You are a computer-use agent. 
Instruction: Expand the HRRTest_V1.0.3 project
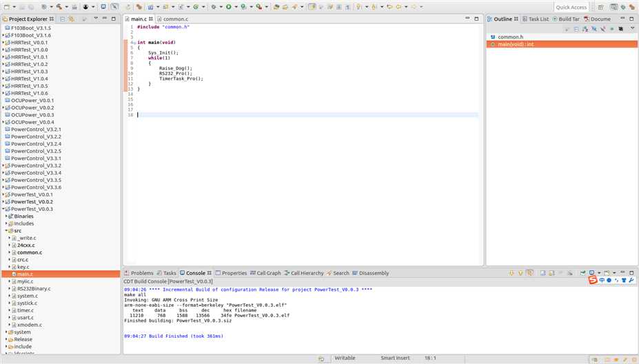click(x=3, y=71)
